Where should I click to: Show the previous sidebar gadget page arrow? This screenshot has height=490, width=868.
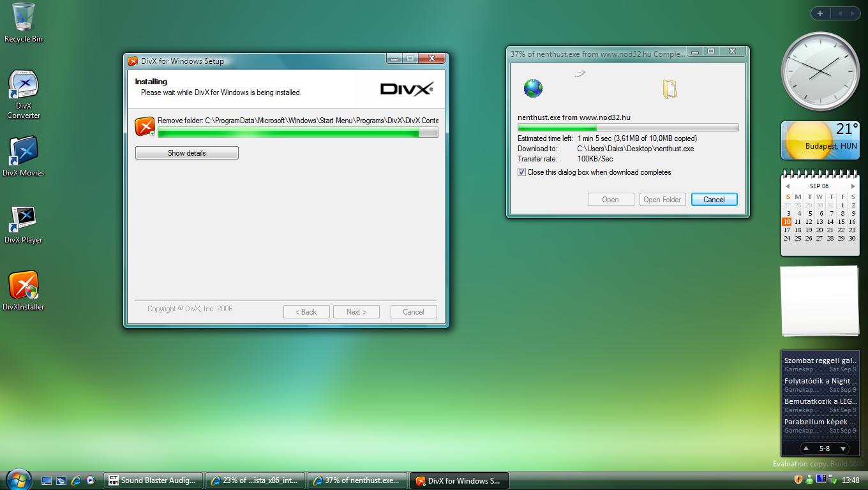840,13
